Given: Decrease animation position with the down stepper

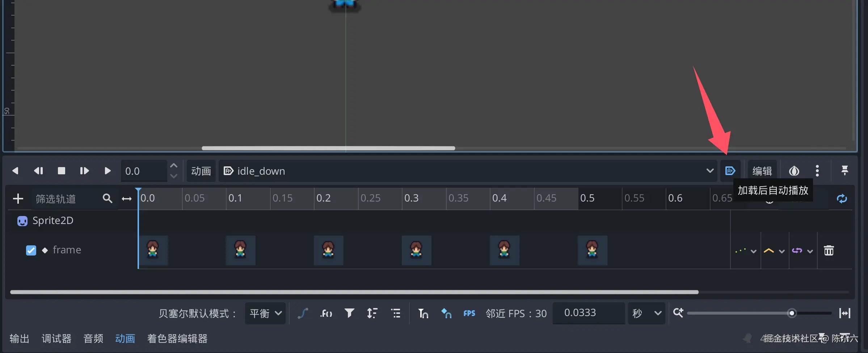Looking at the screenshot, I should (x=174, y=176).
